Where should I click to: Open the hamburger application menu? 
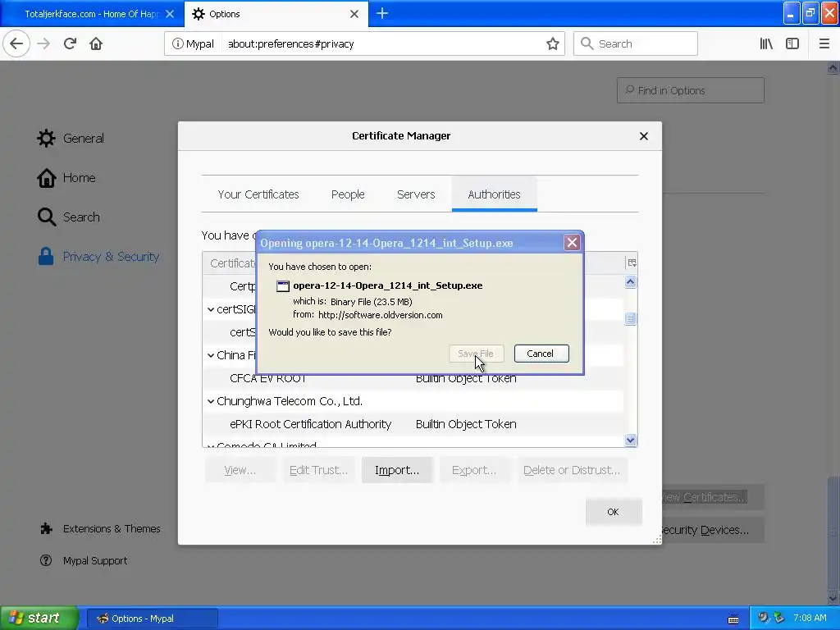pyautogui.click(x=824, y=43)
